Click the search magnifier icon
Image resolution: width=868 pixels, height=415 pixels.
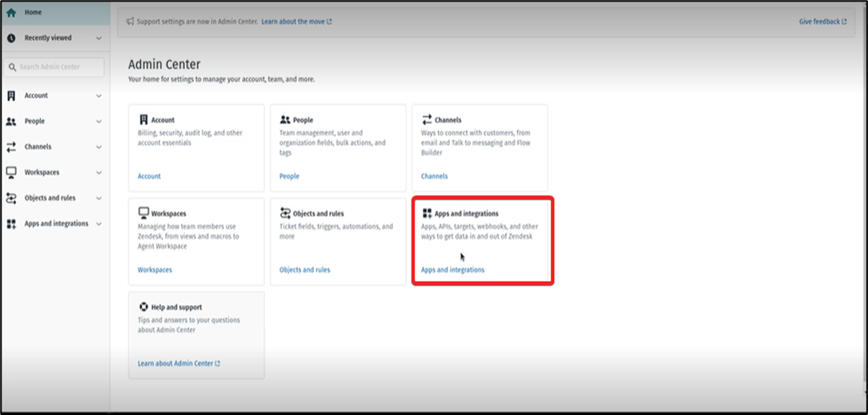(x=12, y=67)
